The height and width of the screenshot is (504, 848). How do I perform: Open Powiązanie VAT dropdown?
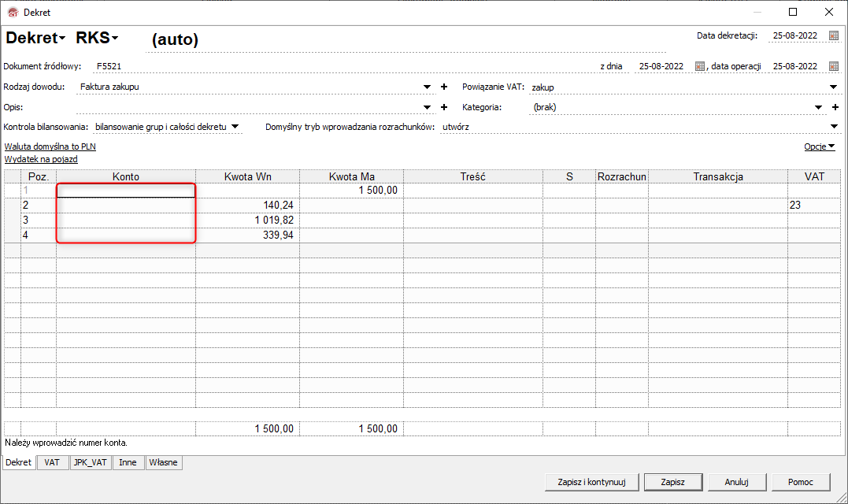(833, 87)
